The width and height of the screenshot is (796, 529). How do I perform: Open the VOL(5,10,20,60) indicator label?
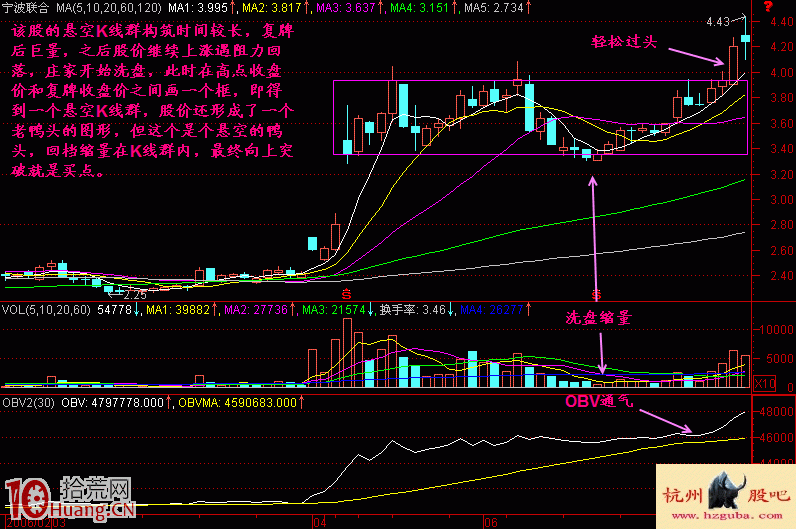[46, 309]
